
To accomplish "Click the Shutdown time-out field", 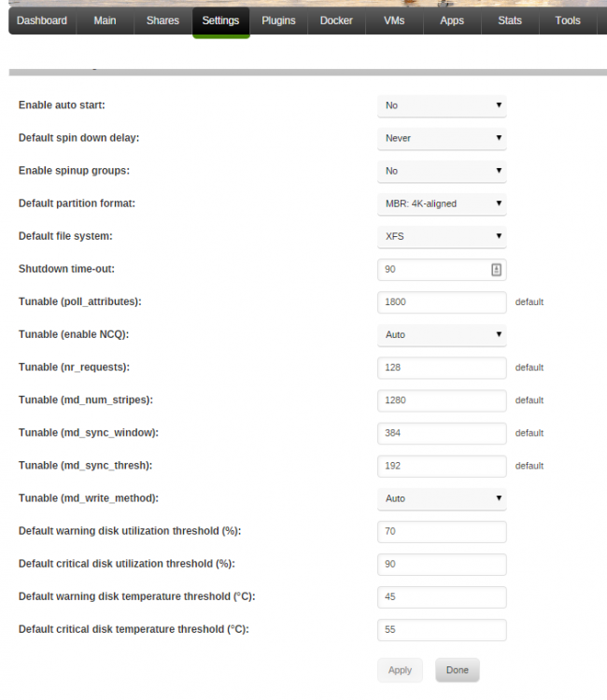I will (x=442, y=269).
